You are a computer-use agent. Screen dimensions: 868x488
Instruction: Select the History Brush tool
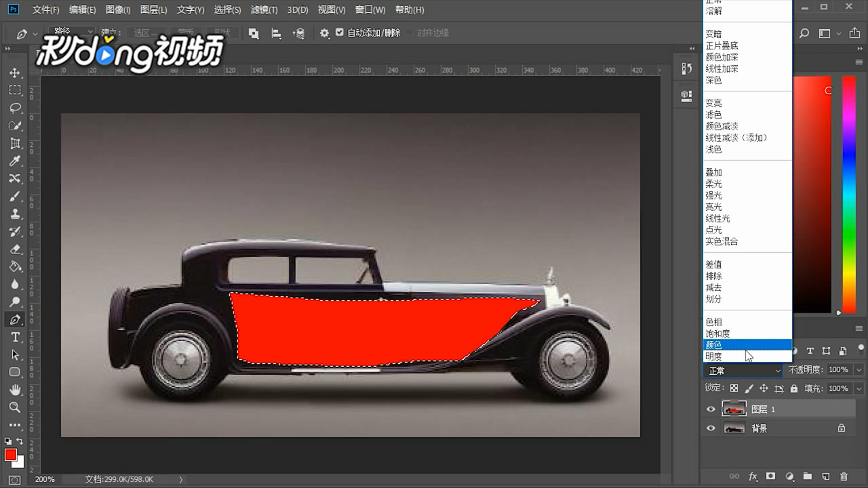[15, 231]
